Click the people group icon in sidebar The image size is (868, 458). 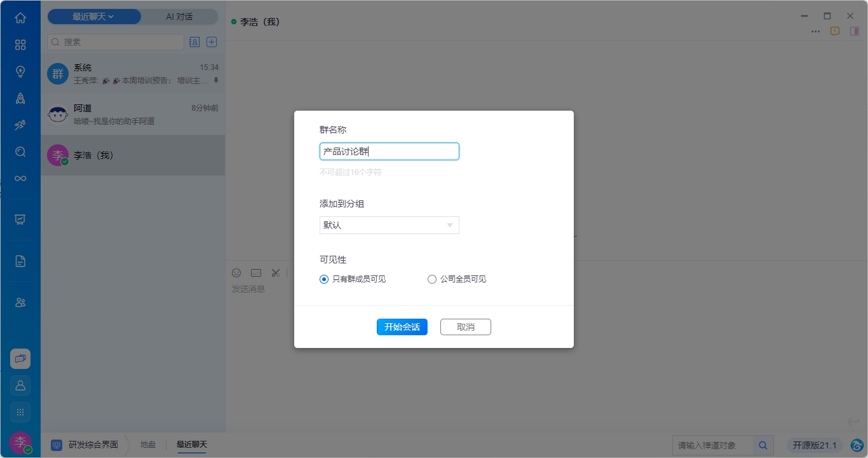point(20,303)
